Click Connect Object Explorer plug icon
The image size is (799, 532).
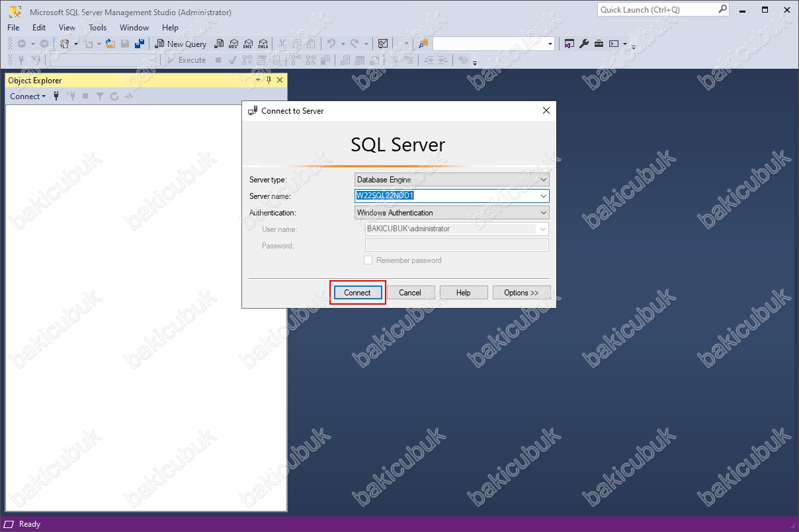point(56,96)
